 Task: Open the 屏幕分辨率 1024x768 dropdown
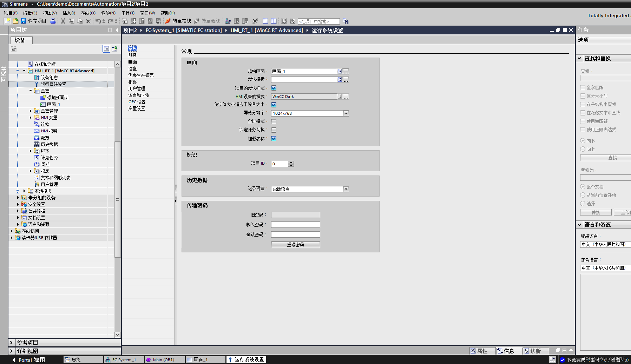[x=346, y=113]
